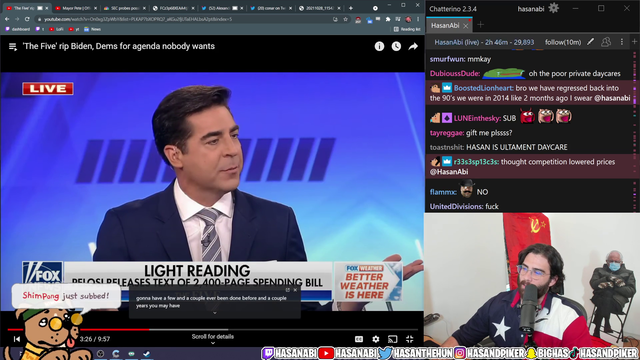Add a new Chatterino tab
640x360 pixels.
480,25
